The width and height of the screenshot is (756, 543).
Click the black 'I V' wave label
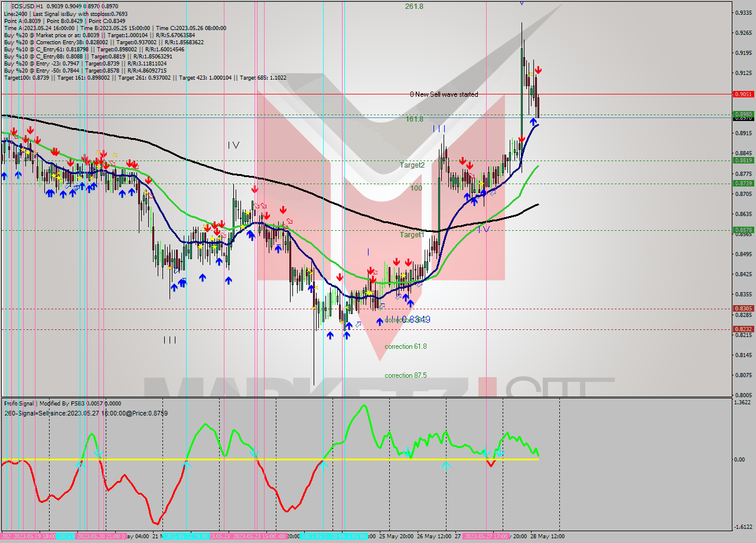click(233, 145)
